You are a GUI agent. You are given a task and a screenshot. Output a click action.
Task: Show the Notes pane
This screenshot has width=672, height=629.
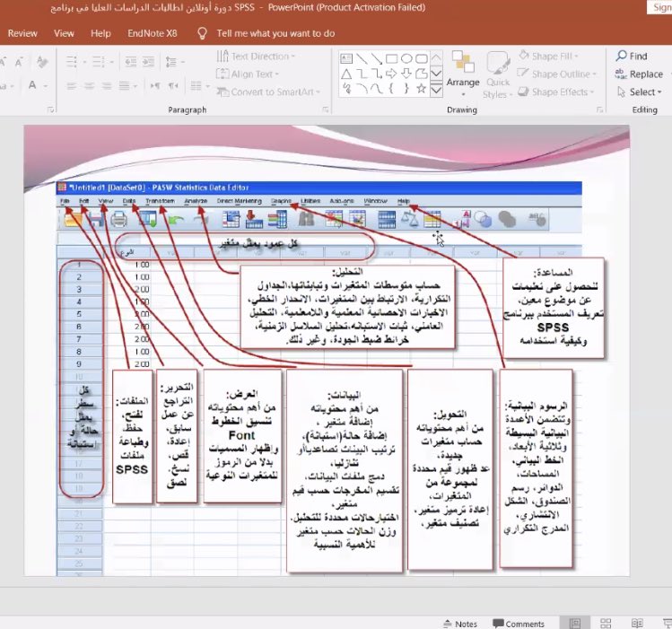coord(460,624)
